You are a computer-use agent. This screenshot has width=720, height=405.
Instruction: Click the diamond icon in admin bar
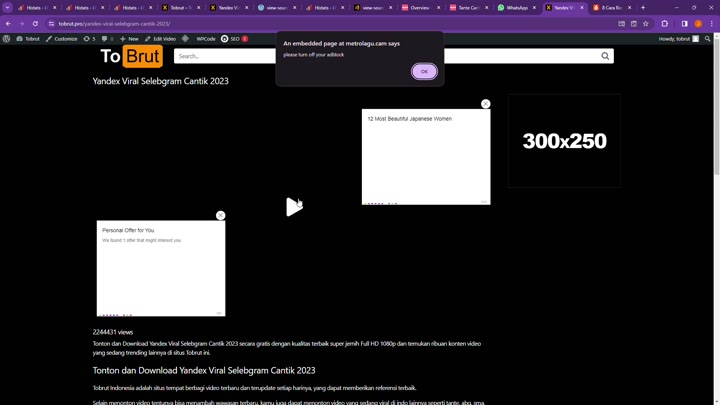[185, 39]
